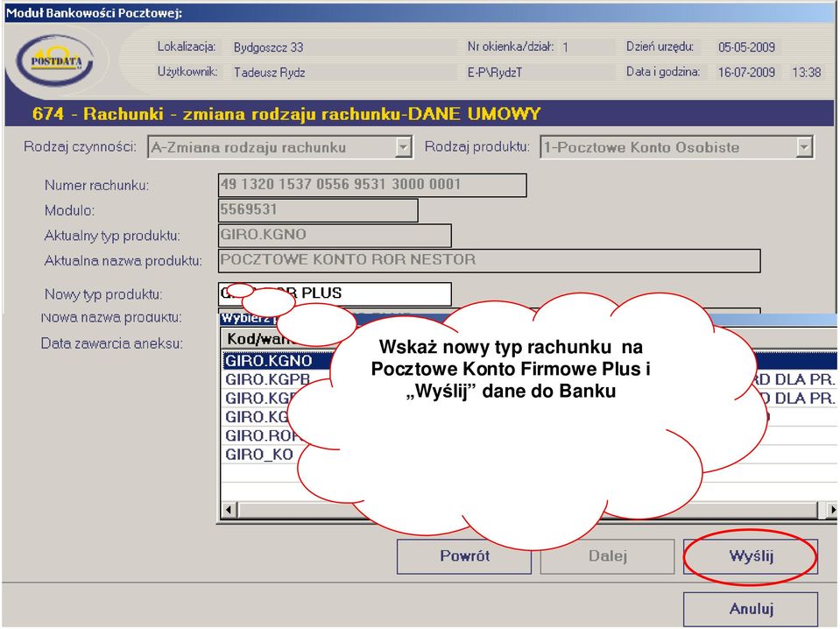Click the Postdata logo in the header

pyautogui.click(x=56, y=61)
